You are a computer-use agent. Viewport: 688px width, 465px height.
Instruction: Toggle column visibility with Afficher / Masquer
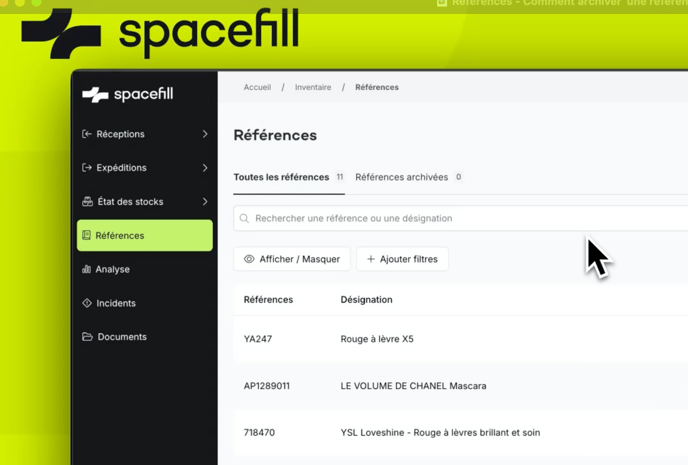coord(292,259)
